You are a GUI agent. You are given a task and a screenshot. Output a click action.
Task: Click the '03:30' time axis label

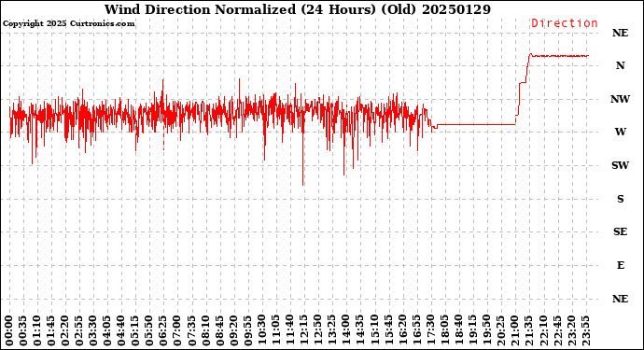click(93, 331)
